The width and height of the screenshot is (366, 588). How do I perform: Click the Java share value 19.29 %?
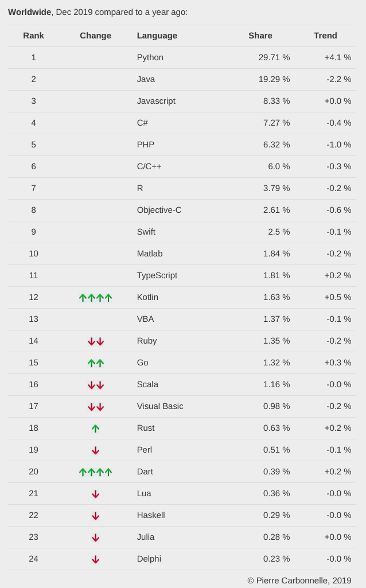click(274, 79)
